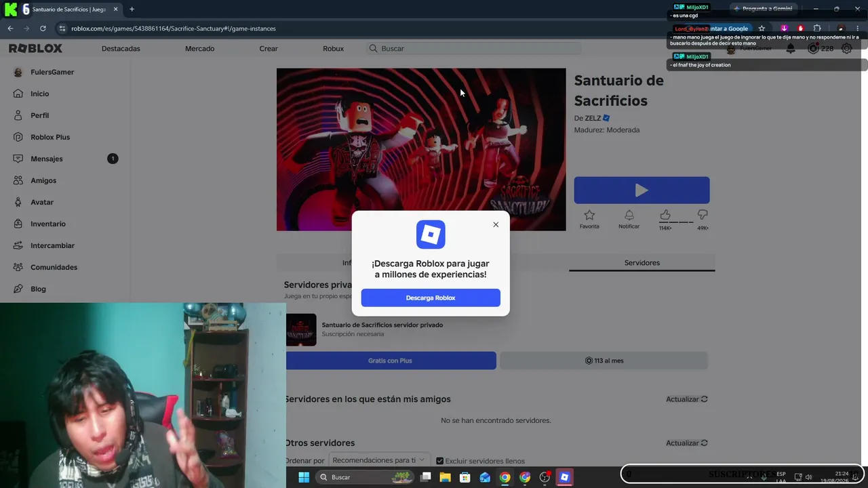Close the Santuario de Sacrificios browser tab
This screenshot has height=488, width=868.
coord(116,9)
